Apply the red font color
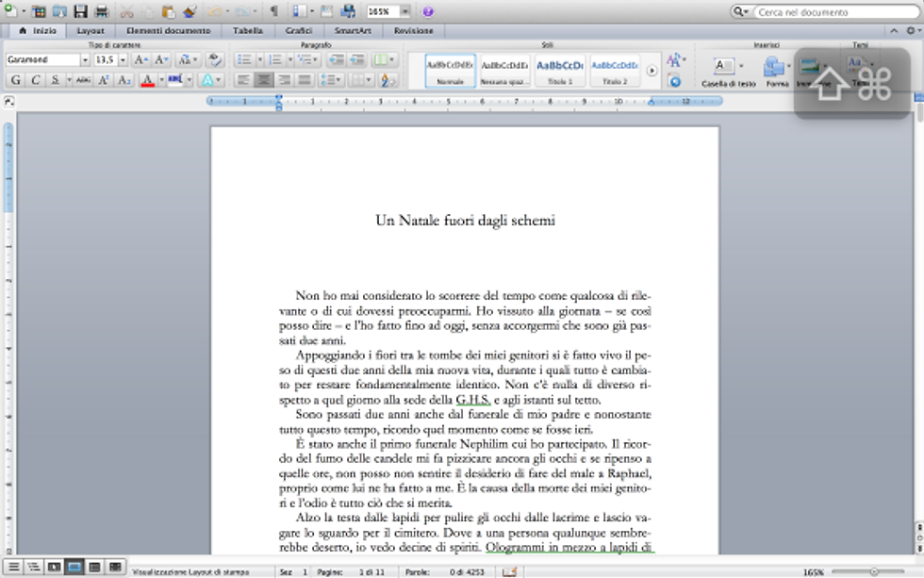The height and width of the screenshot is (578, 924). (x=148, y=79)
